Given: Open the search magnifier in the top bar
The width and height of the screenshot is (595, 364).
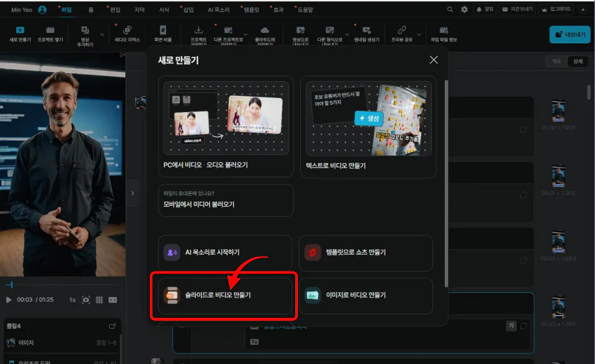Looking at the screenshot, I should [450, 9].
